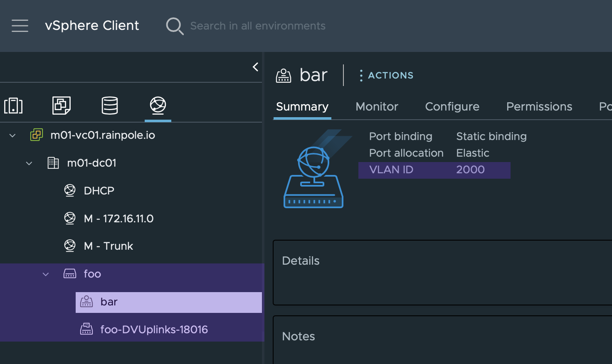Image resolution: width=612 pixels, height=364 pixels.
Task: Click the foo distributed switch icon
Action: tap(70, 273)
